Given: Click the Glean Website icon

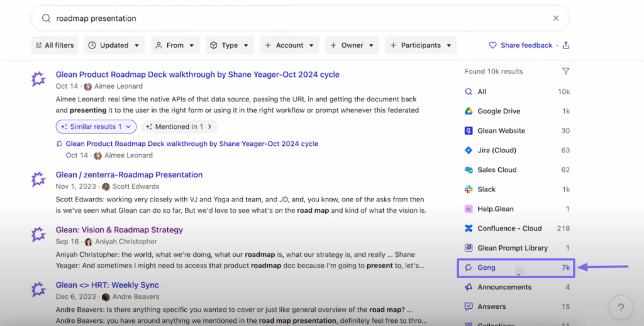Looking at the screenshot, I should click(x=469, y=131).
